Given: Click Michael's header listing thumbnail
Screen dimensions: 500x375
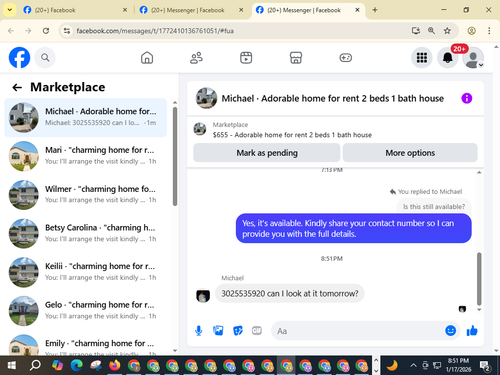Looking at the screenshot, I should (x=206, y=98).
